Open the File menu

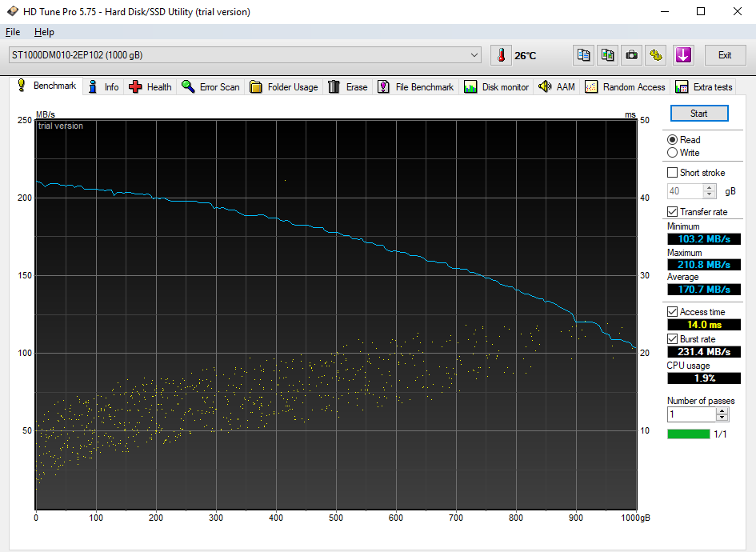tap(13, 32)
